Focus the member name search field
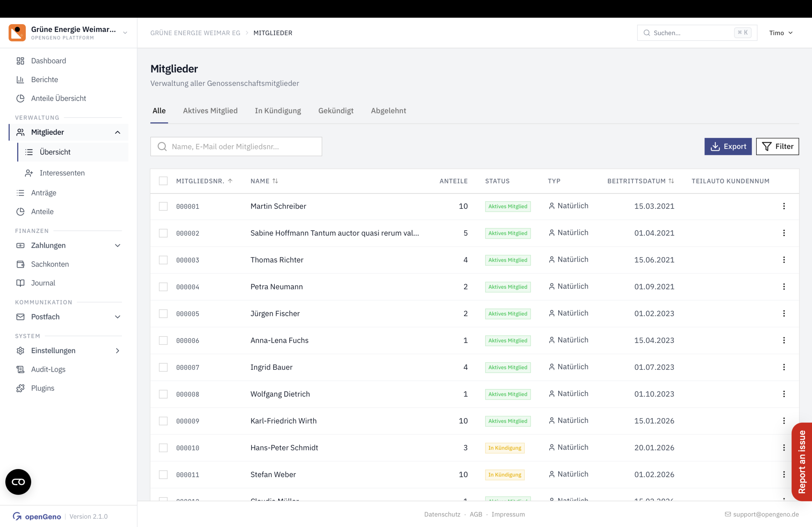This screenshot has height=527, width=812. [x=236, y=147]
